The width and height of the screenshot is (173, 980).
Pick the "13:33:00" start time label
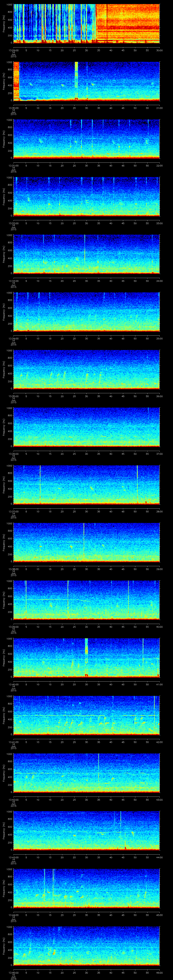(x=14, y=281)
